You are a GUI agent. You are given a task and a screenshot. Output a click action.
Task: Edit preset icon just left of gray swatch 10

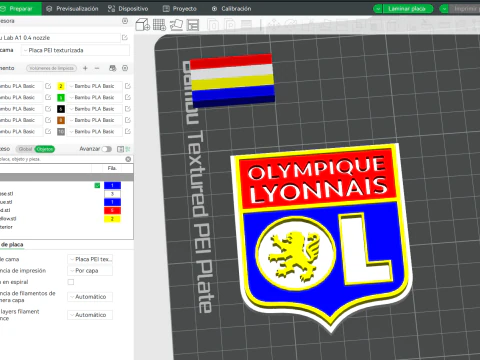(48, 131)
